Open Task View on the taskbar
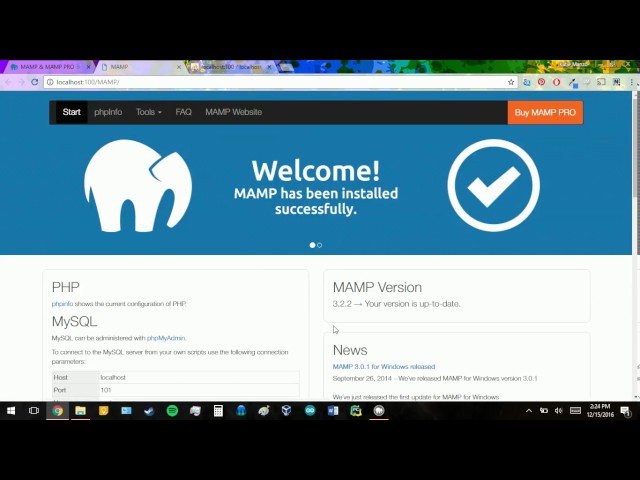 coord(34,411)
